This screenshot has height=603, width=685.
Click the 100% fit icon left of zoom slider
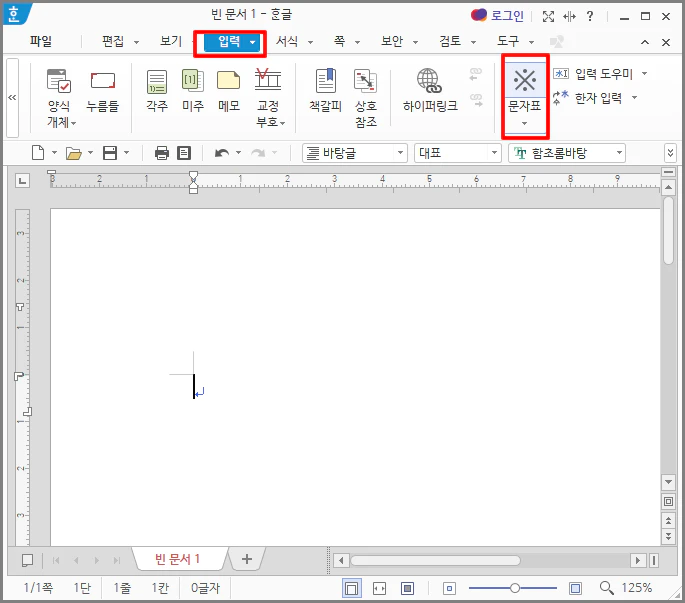pyautogui.click(x=449, y=588)
